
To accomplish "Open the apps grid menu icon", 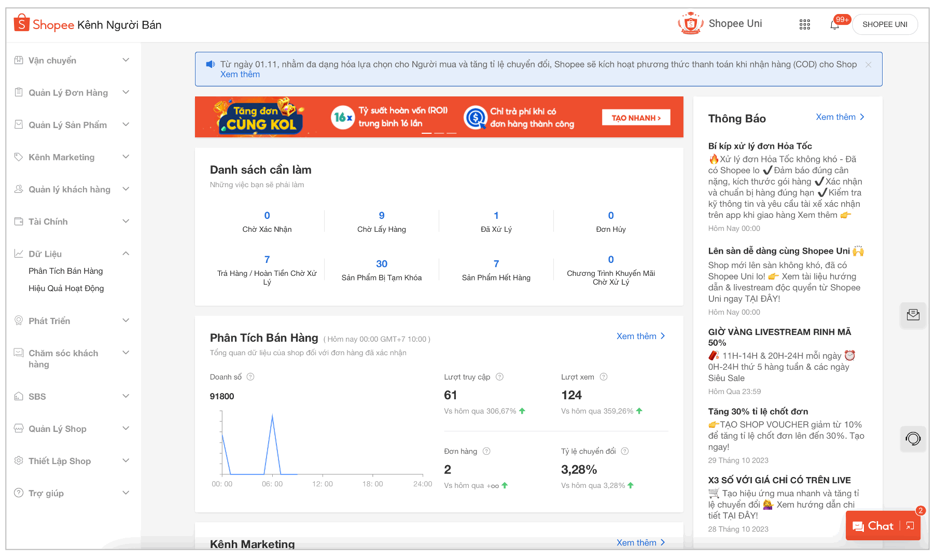I will 804,25.
